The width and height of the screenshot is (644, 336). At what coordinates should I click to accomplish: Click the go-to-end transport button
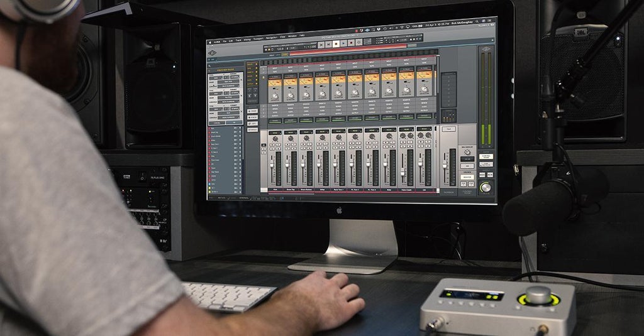[328, 43]
